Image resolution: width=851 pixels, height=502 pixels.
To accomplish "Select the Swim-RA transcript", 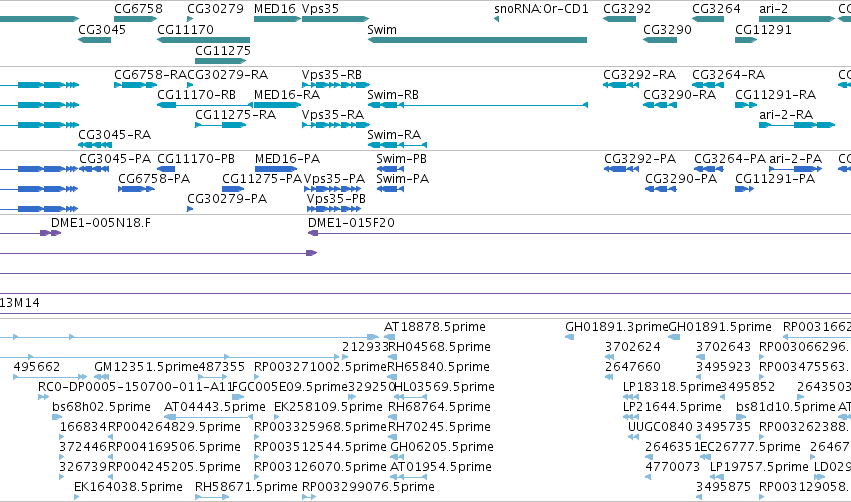I will pos(397,145).
